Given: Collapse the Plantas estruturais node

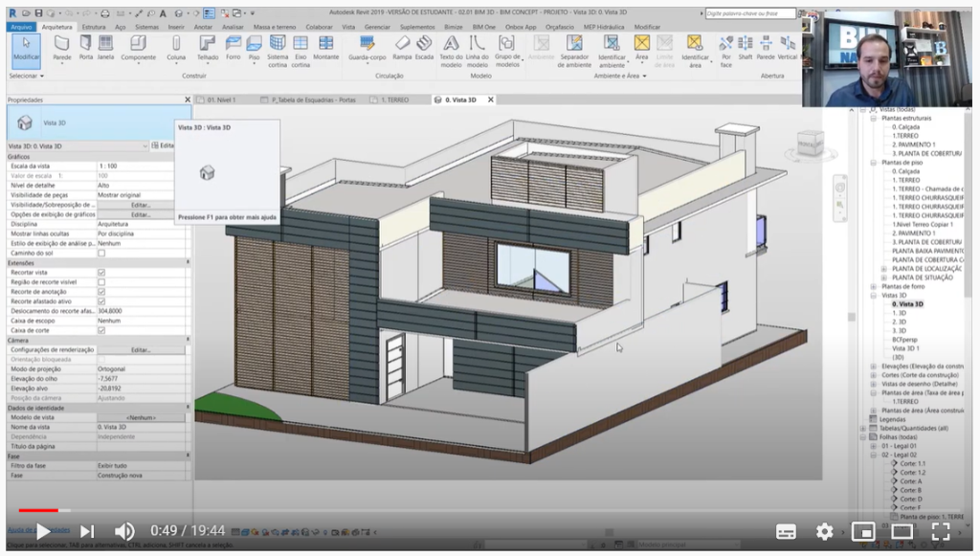Looking at the screenshot, I should (874, 118).
